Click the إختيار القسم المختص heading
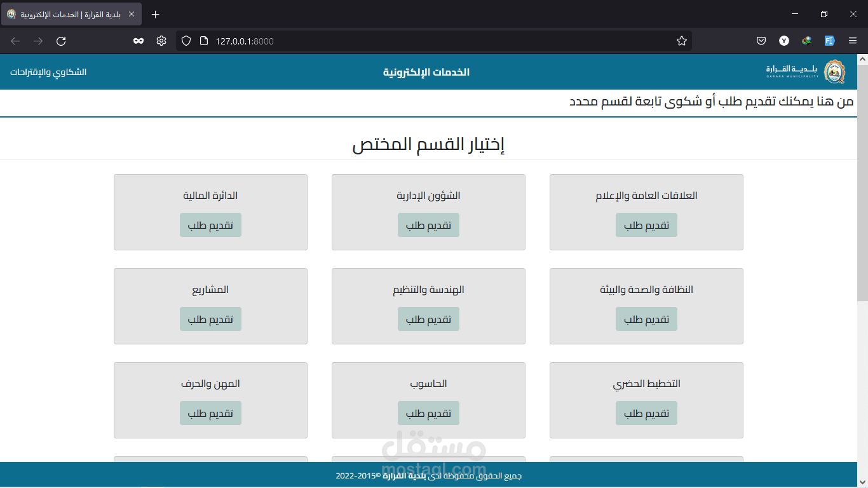868x488 pixels. pos(428,145)
